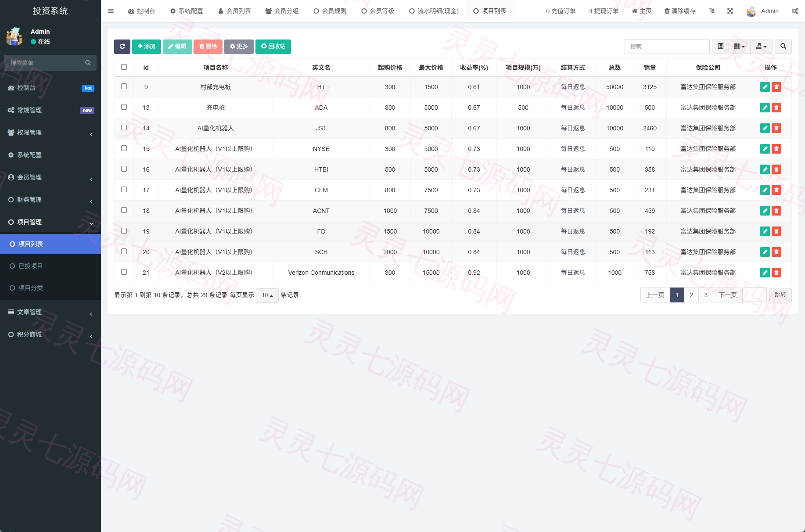The image size is (805, 532).
Task: Open the 回收站 recycle bin button
Action: [273, 47]
